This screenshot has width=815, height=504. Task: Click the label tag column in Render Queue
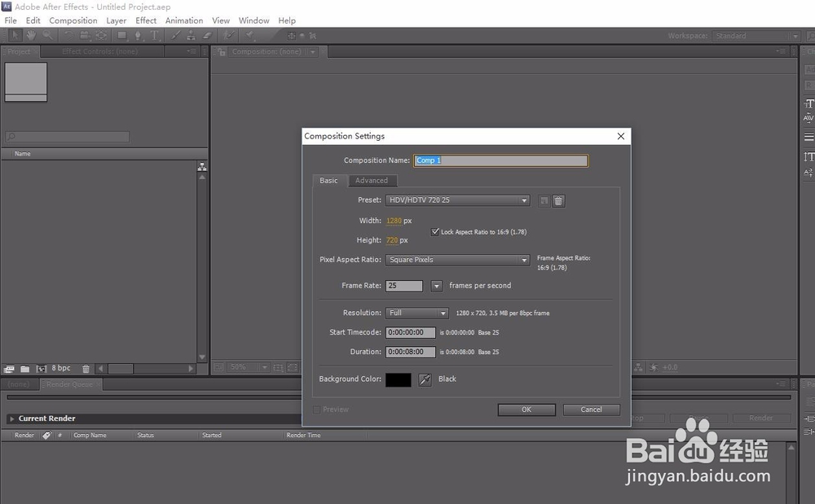click(x=46, y=435)
